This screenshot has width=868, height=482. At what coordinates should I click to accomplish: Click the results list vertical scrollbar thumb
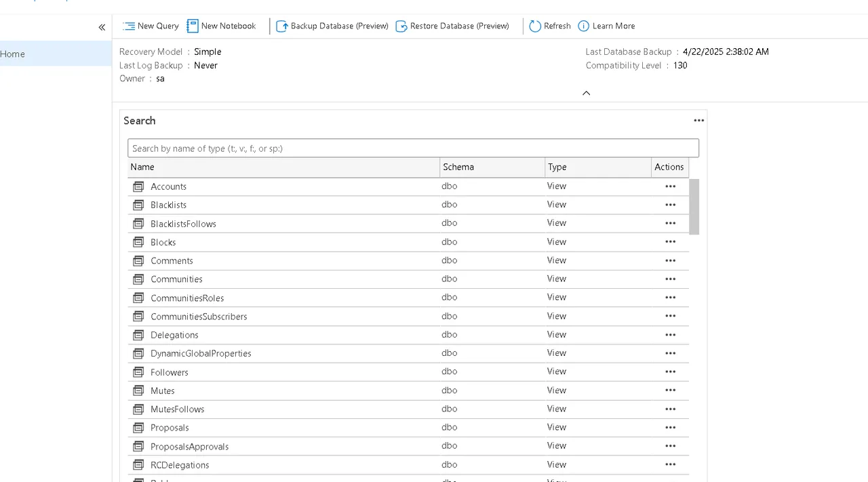(x=694, y=207)
